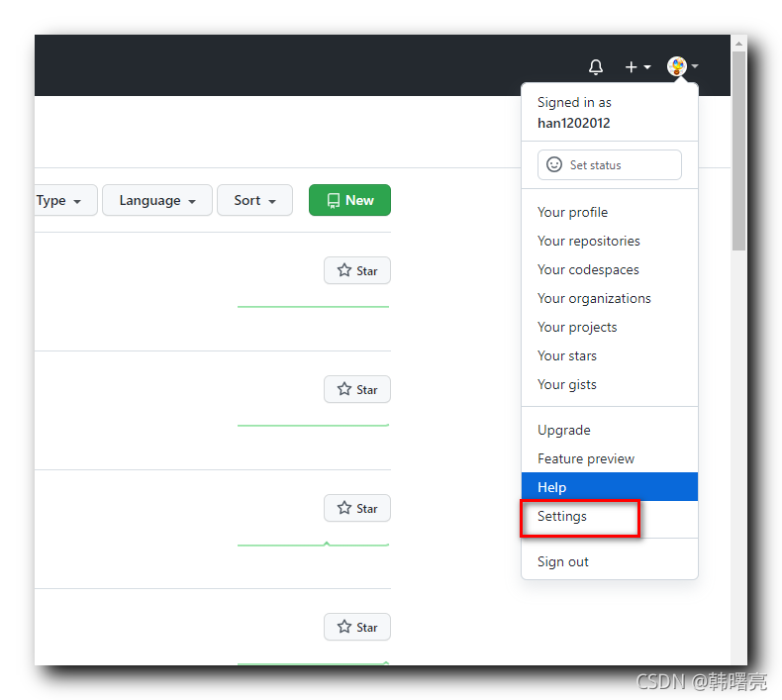Select the highlighted Help item

pyautogui.click(x=609, y=487)
